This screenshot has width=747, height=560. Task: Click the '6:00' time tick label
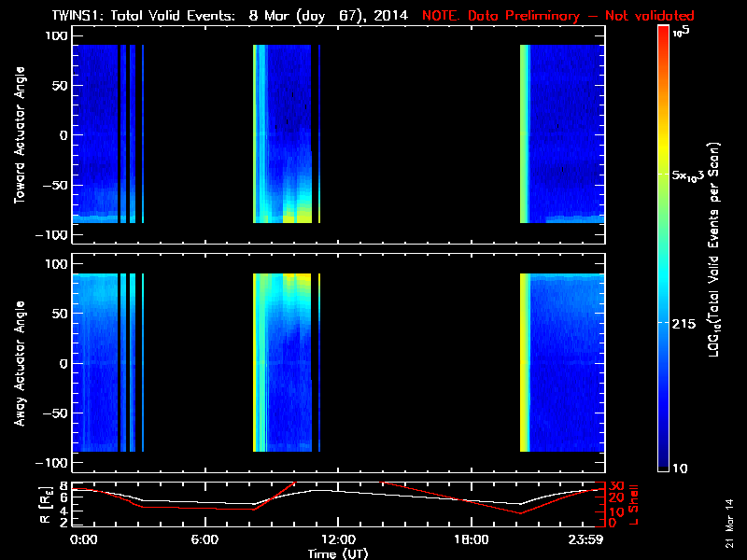point(204,540)
